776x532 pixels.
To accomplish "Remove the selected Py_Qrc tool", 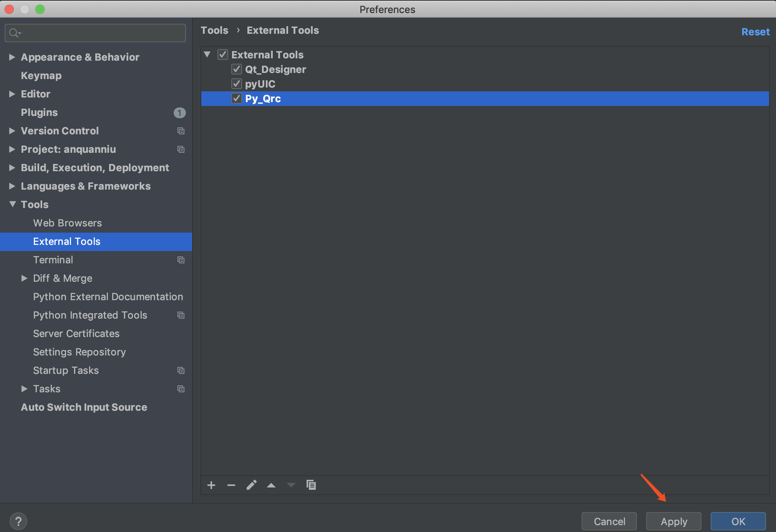I will click(x=231, y=485).
